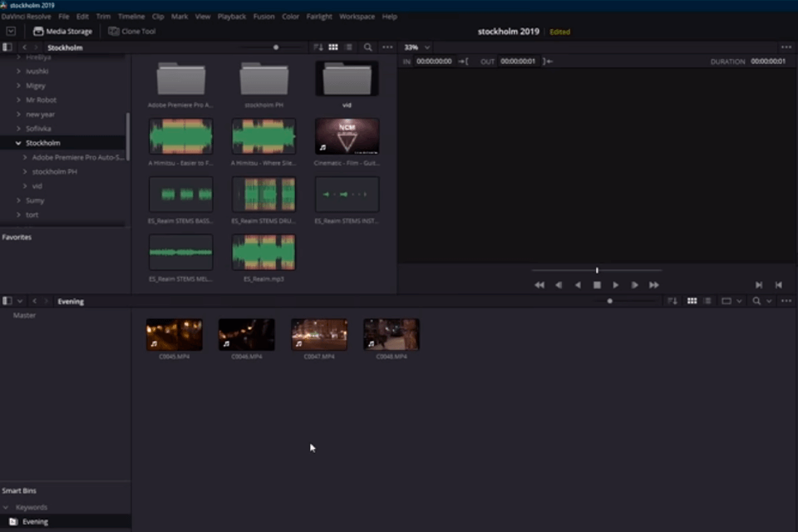Open the Media Storage panel
Screen dimensions: 798x532
[62, 31]
